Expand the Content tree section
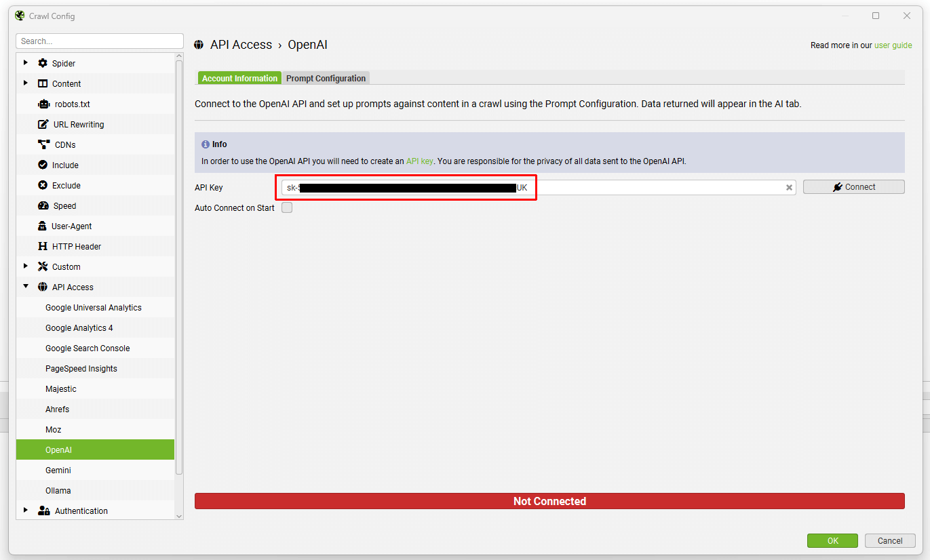This screenshot has width=930, height=560. click(x=26, y=83)
